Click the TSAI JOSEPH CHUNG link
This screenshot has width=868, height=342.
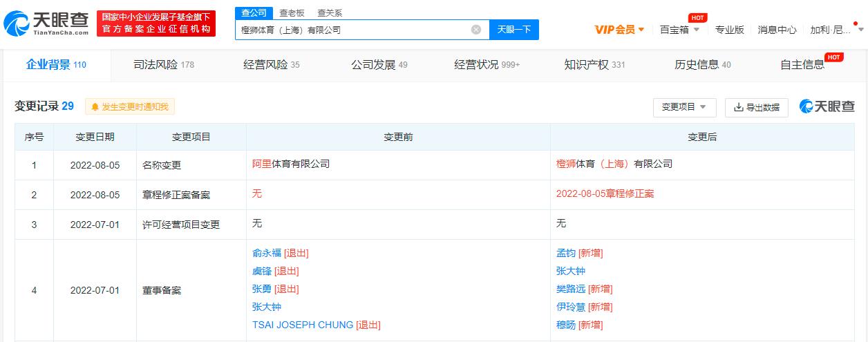pos(303,325)
